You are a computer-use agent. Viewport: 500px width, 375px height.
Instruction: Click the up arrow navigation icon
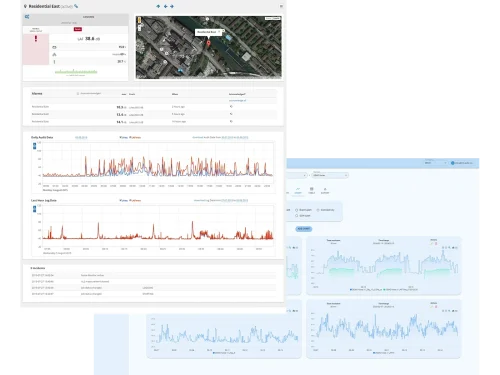(x=158, y=6)
